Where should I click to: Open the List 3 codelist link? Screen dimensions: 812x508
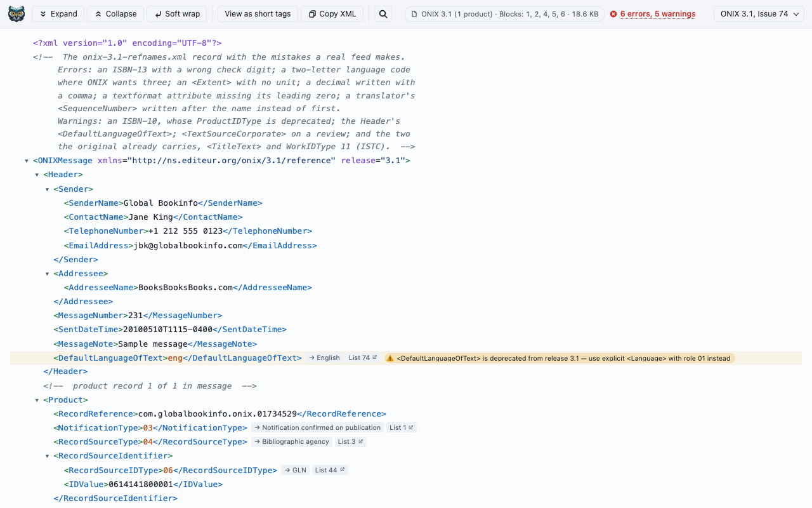coord(350,442)
